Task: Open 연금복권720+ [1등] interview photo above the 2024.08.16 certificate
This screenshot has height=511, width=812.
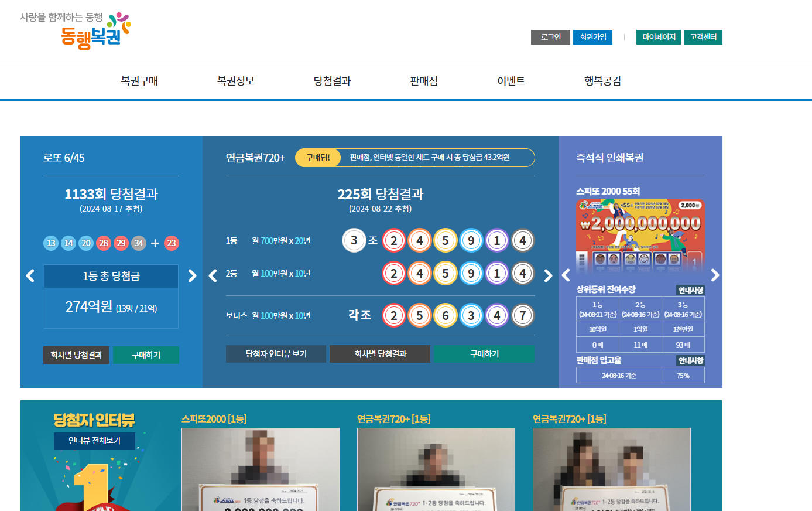Action: [612, 469]
